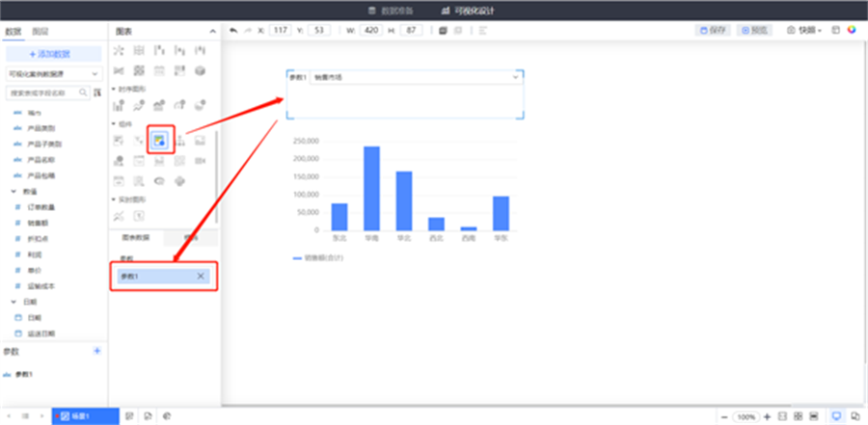This screenshot has height=425, width=868.
Task: Open the 快照 snapshot dropdown
Action: tap(804, 30)
